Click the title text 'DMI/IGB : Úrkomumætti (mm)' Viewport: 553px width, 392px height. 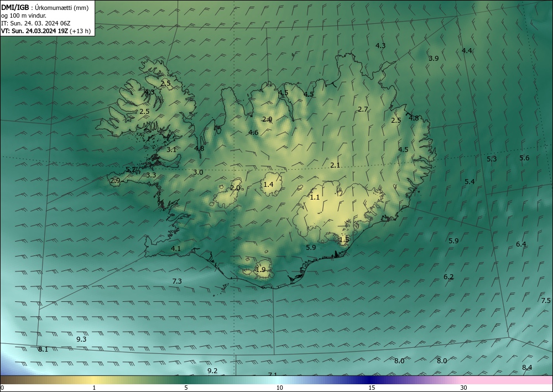45,7
